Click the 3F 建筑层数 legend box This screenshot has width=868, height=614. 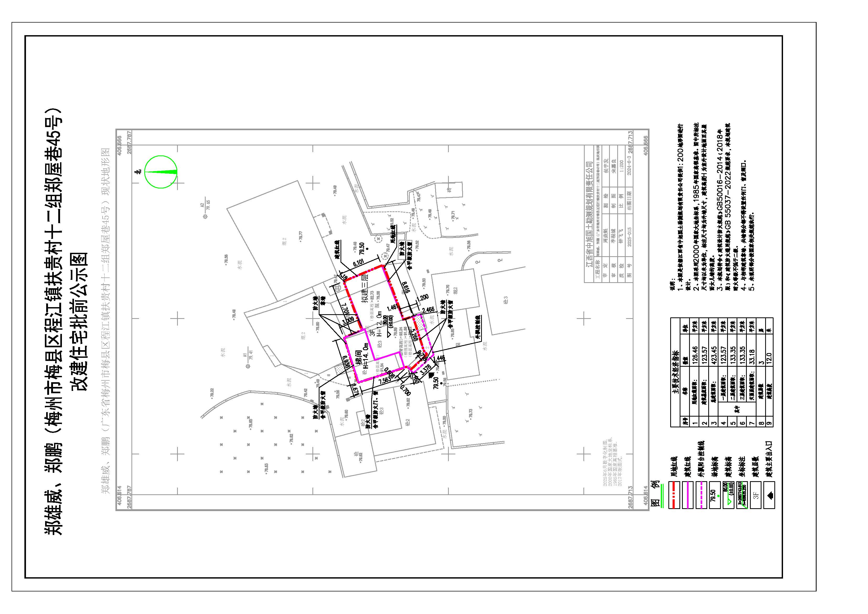[755, 495]
